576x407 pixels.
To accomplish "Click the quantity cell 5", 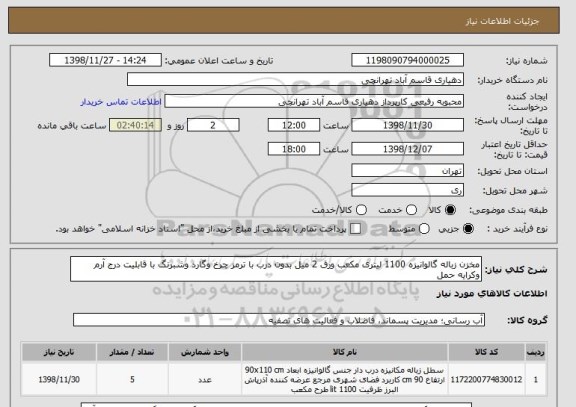I will (132, 379).
